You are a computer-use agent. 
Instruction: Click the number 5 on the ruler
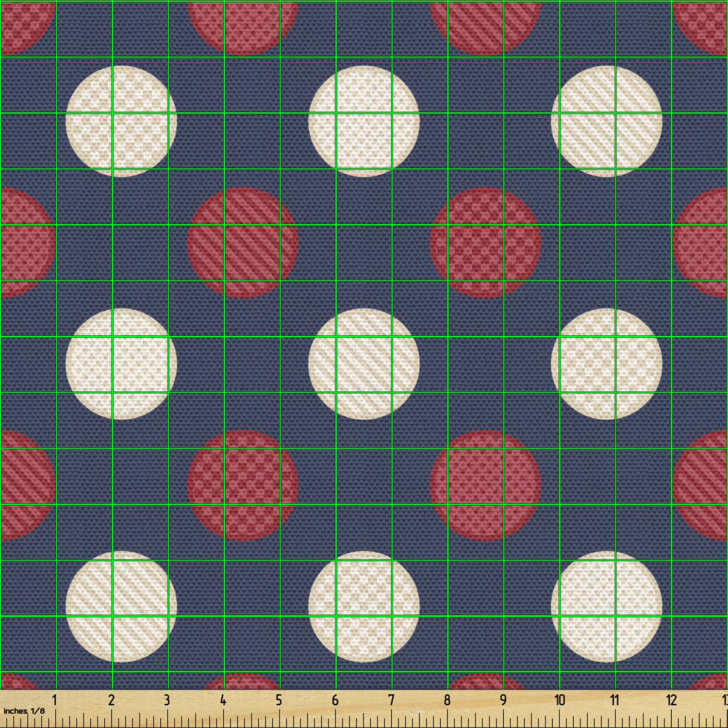(x=279, y=700)
